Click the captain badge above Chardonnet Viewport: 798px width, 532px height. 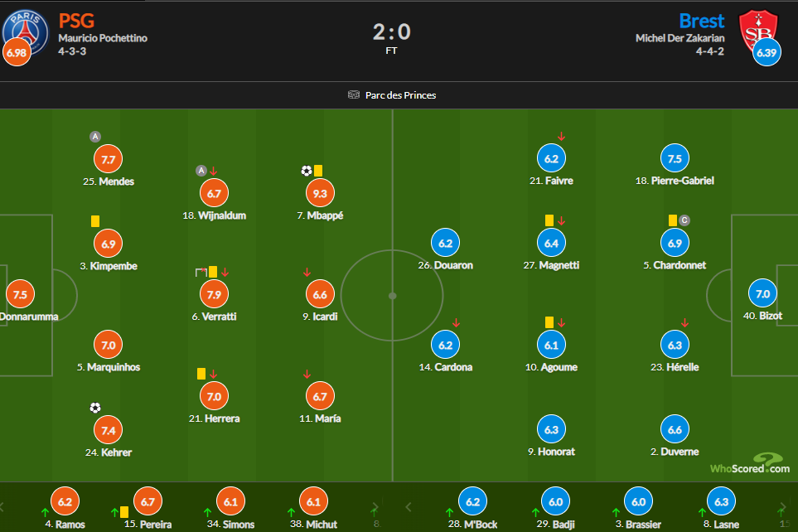[684, 220]
